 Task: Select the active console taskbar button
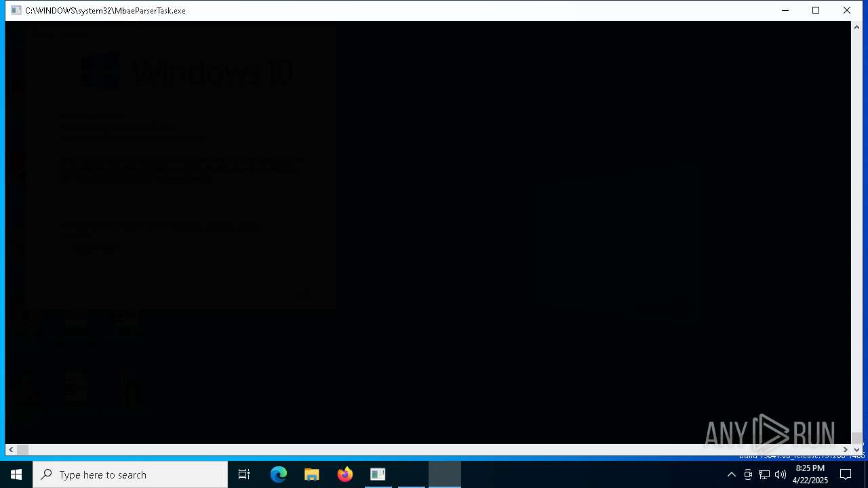(445, 474)
